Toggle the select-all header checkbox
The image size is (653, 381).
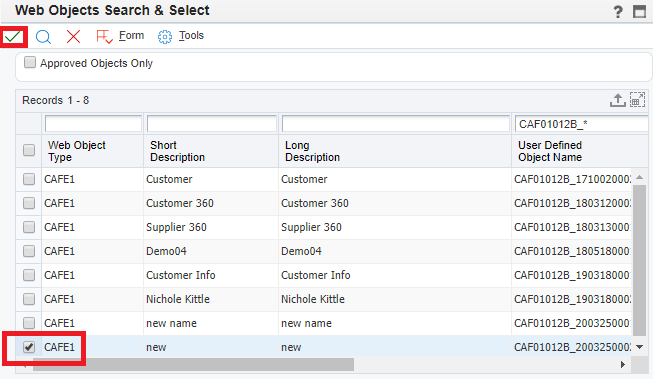29,150
